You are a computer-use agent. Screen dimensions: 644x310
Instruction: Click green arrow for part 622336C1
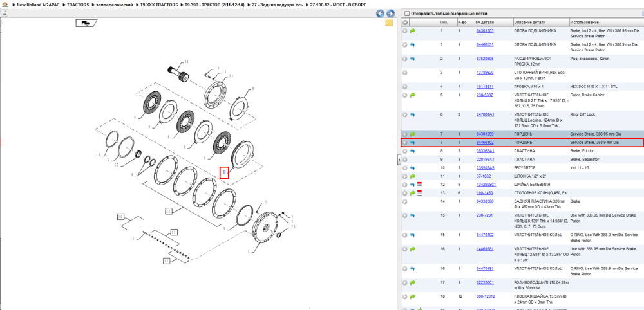[413, 282]
